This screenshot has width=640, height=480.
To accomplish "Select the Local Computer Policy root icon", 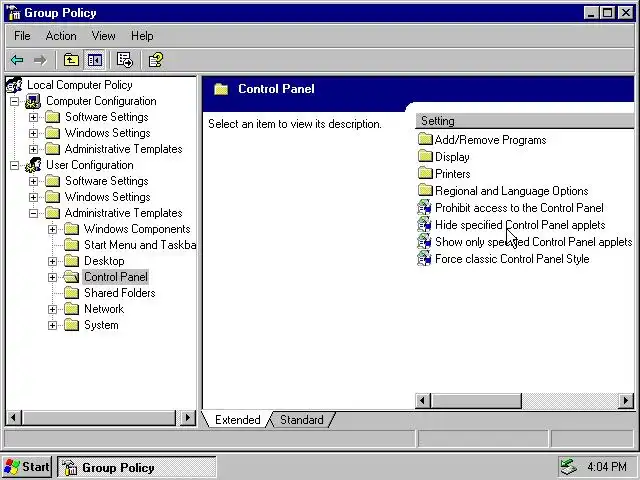I will click(14, 85).
